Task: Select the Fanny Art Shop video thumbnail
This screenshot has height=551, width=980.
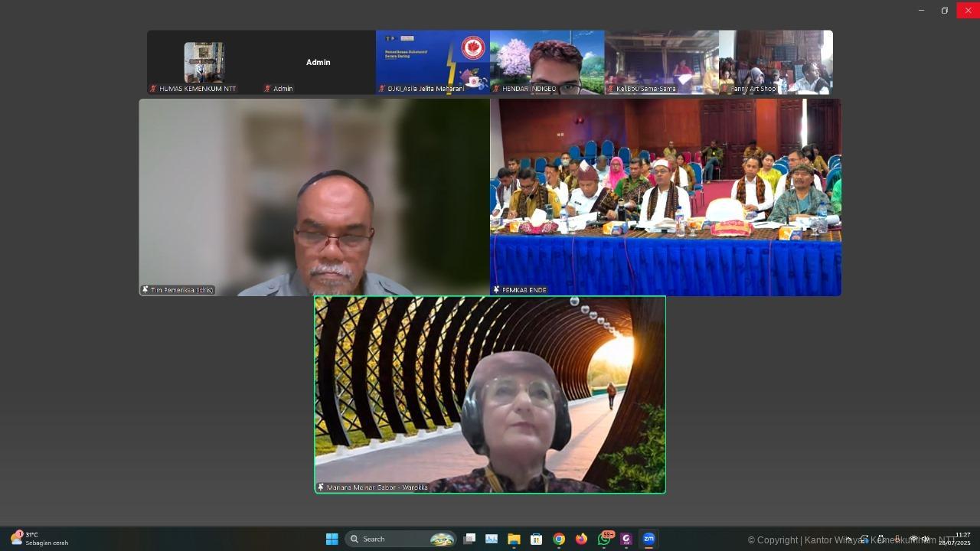Action: tap(776, 63)
